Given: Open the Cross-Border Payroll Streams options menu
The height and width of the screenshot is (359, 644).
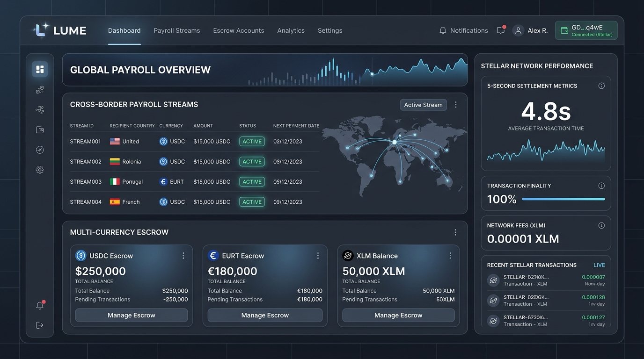Looking at the screenshot, I should click(x=456, y=105).
